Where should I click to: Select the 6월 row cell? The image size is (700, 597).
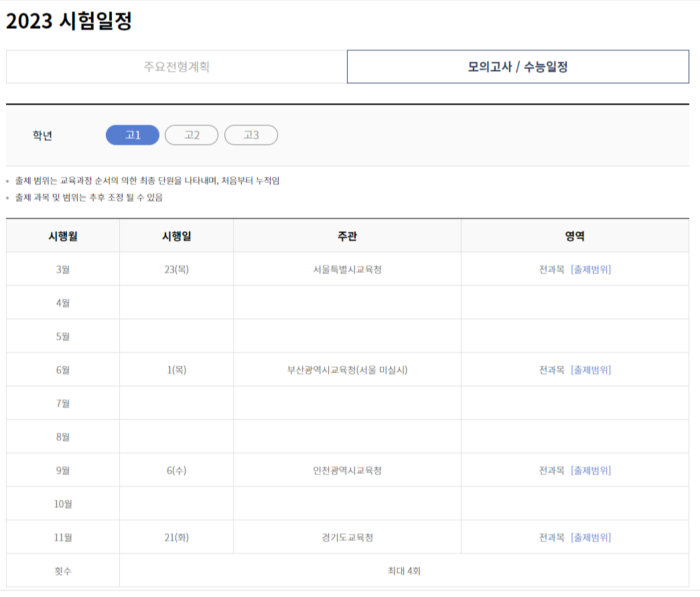coord(63,370)
